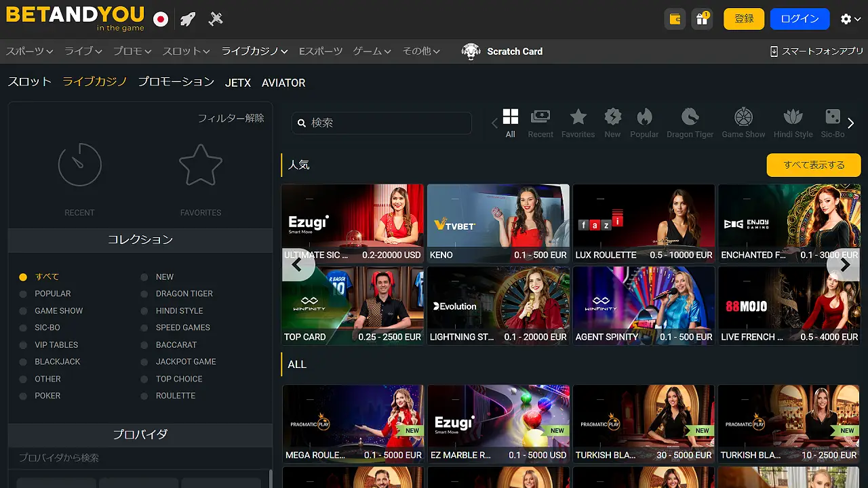Select the Game Show wheel icon
This screenshot has width=868, height=488.
[743, 117]
